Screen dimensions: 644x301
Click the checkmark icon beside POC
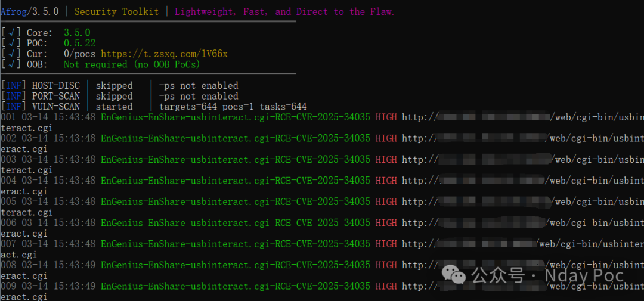tap(11, 43)
